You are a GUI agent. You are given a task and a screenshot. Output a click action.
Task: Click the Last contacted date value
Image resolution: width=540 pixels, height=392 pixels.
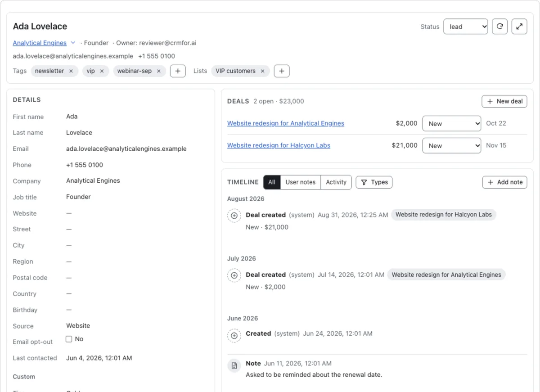click(99, 358)
